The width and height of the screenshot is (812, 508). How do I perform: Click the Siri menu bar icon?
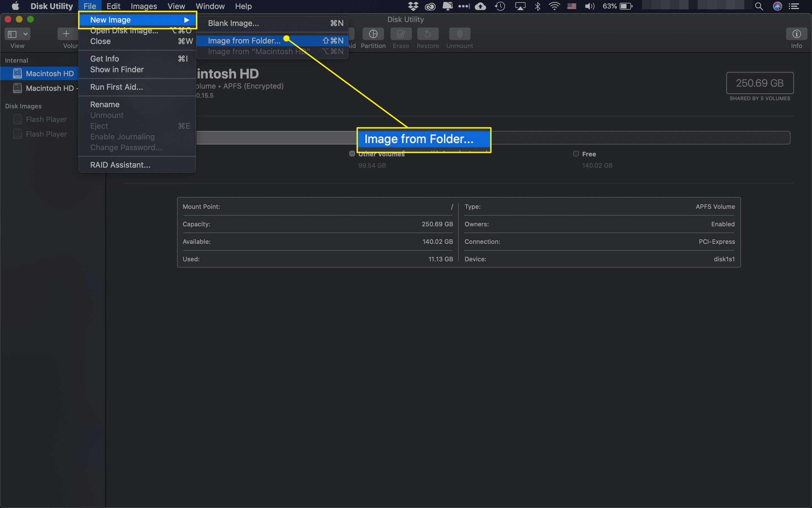tap(777, 6)
